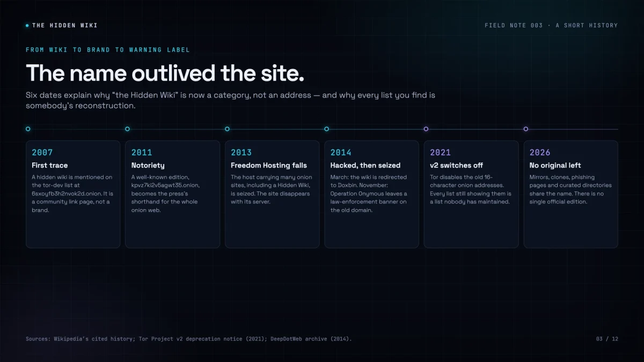The image size is (644, 362).
Task: Click the 2021 card text about 16-character addresses
Action: pyautogui.click(x=471, y=189)
